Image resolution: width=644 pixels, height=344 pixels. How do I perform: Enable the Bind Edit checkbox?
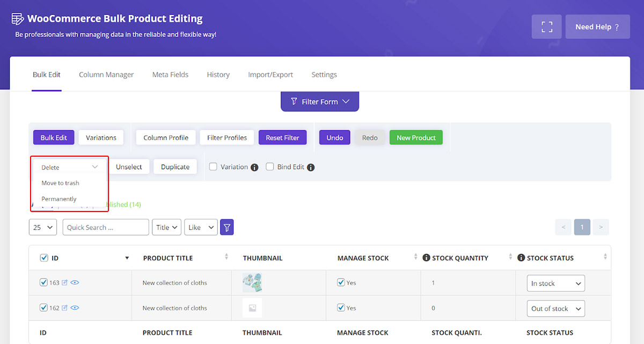[x=270, y=167]
